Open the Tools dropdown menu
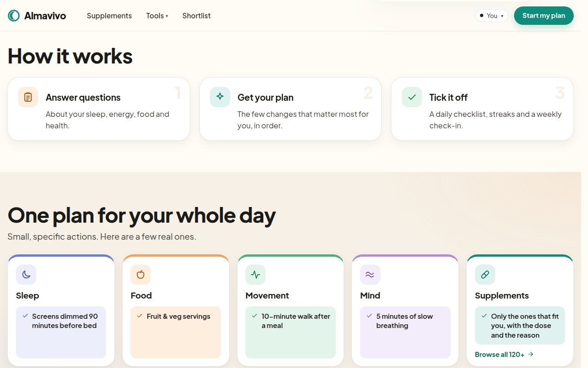 (157, 16)
